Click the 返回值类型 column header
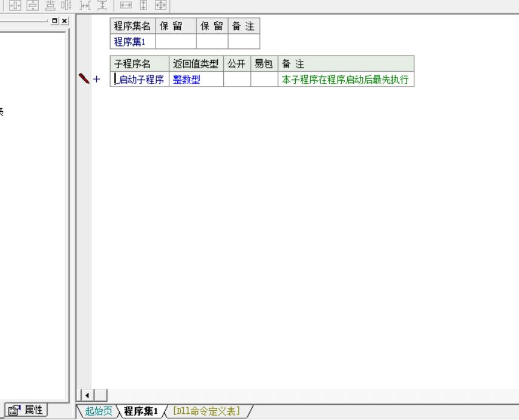 click(196, 63)
